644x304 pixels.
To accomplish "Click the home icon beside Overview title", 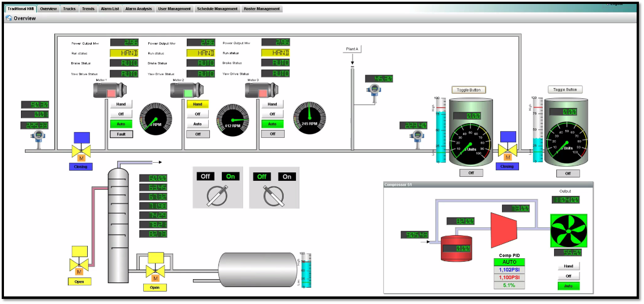I will click(8, 18).
